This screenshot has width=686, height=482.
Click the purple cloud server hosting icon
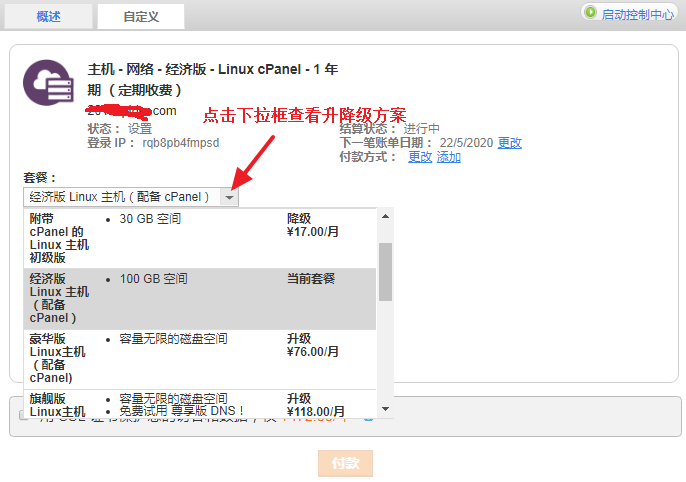(x=48, y=83)
